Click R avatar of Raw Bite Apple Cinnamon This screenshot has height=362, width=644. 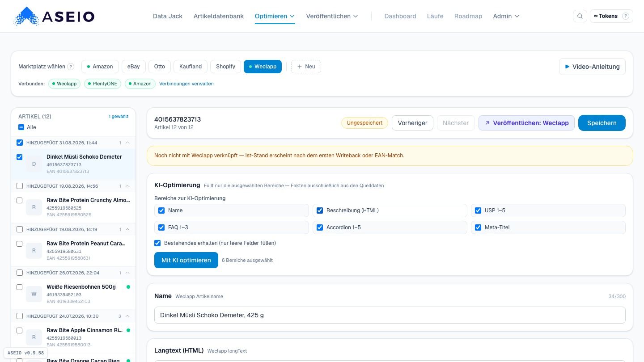click(x=34, y=337)
